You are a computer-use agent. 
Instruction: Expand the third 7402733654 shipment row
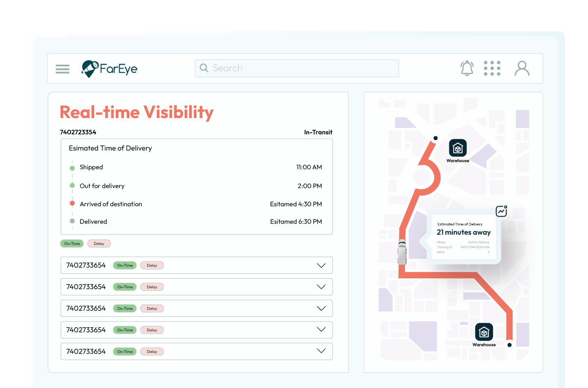pyautogui.click(x=321, y=309)
